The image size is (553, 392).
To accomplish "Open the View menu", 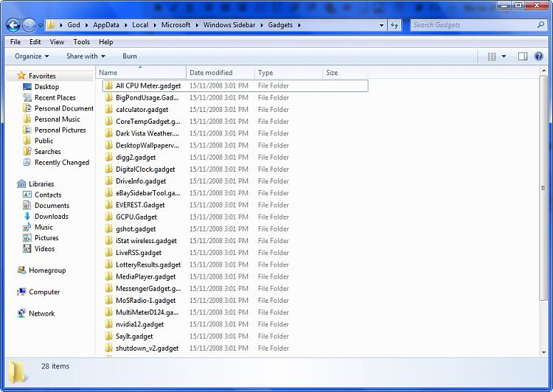I will pos(57,42).
